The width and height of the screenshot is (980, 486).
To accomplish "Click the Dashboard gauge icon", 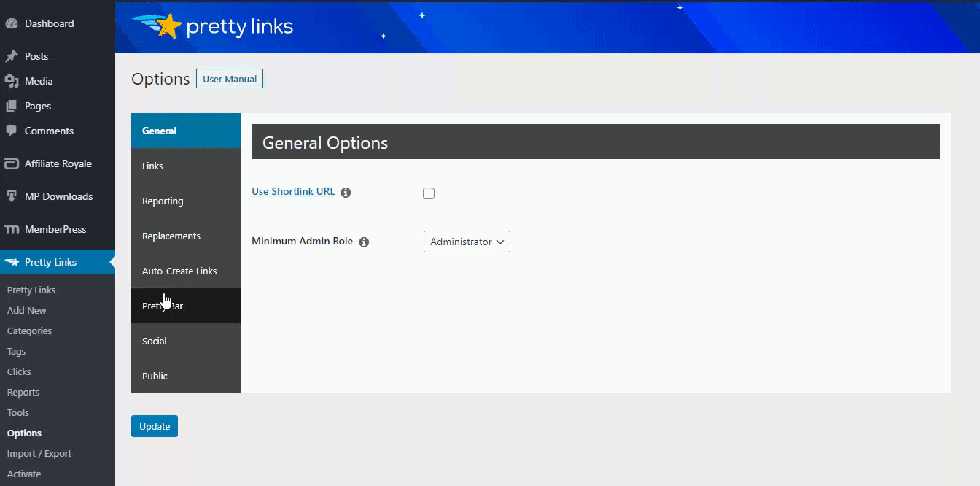I will (x=12, y=23).
